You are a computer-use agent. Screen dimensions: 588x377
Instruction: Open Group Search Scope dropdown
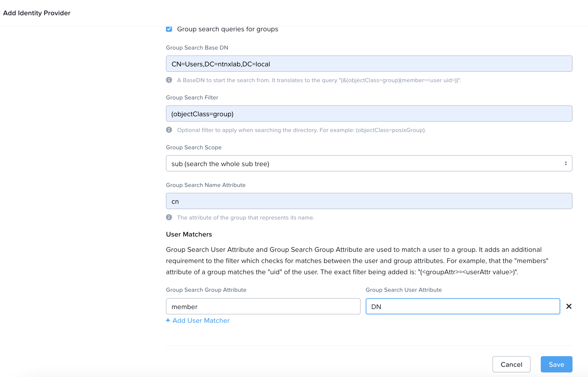[369, 164]
